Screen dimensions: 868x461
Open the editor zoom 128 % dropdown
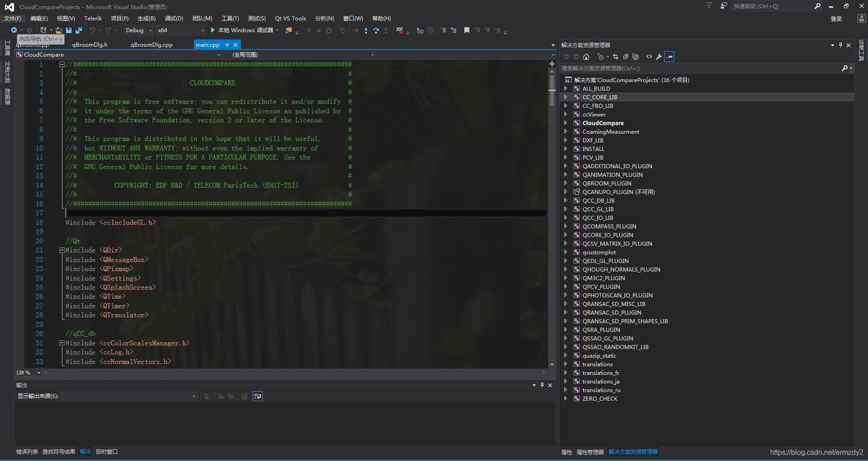point(29,373)
